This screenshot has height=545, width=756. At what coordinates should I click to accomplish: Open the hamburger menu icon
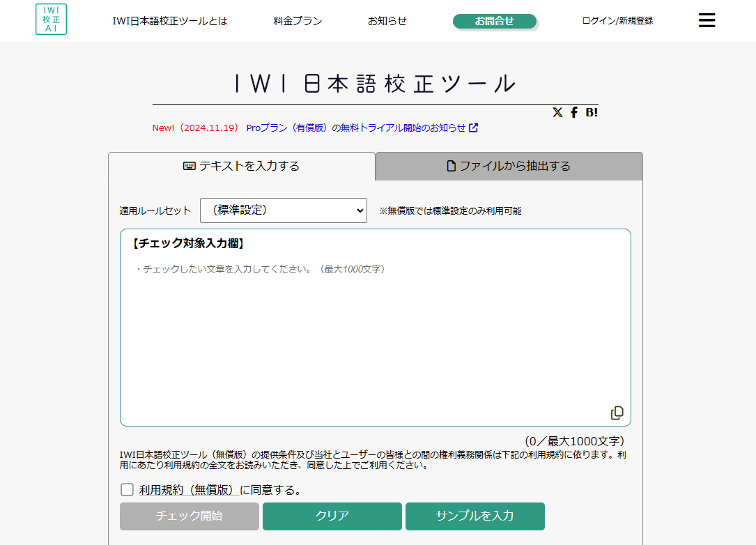pyautogui.click(x=707, y=20)
